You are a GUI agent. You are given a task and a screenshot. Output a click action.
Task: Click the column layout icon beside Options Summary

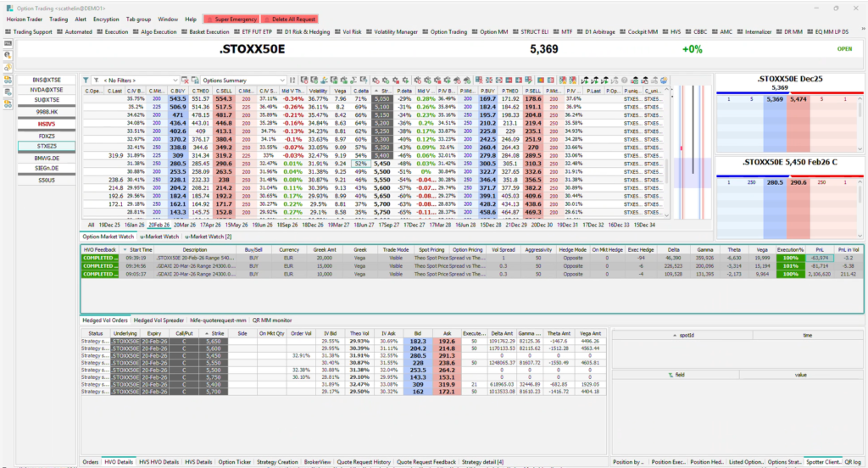pos(292,81)
